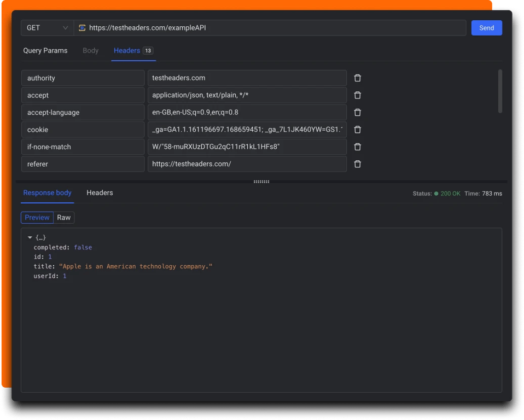This screenshot has width=524, height=420.
Task: Delete the accept header row
Action: (357, 95)
